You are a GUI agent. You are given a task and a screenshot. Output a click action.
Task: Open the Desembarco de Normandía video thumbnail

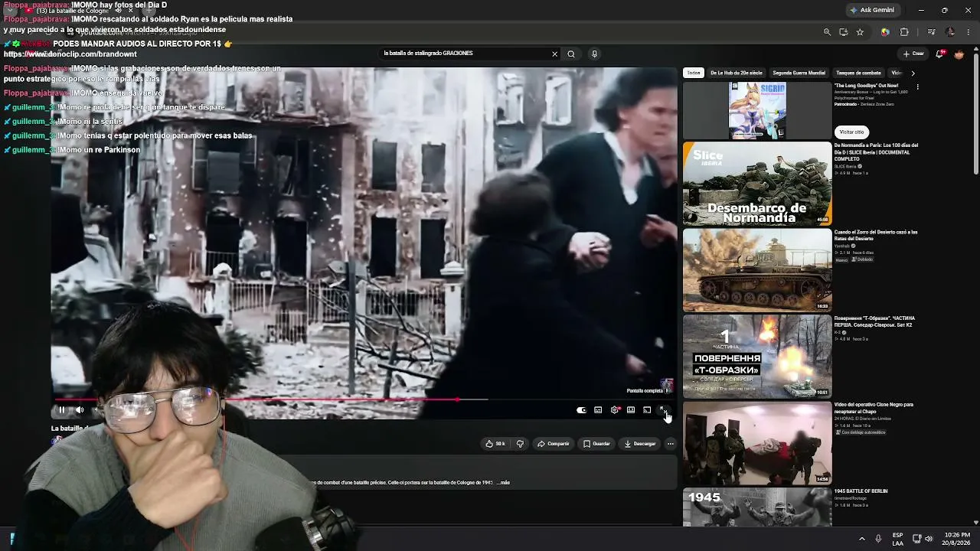click(757, 184)
